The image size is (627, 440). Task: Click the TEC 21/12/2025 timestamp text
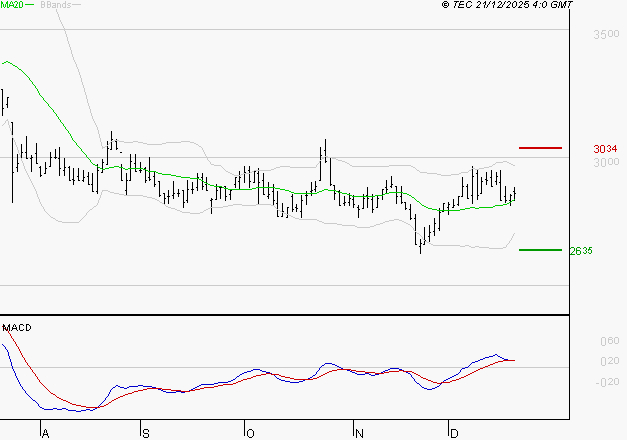click(x=507, y=5)
